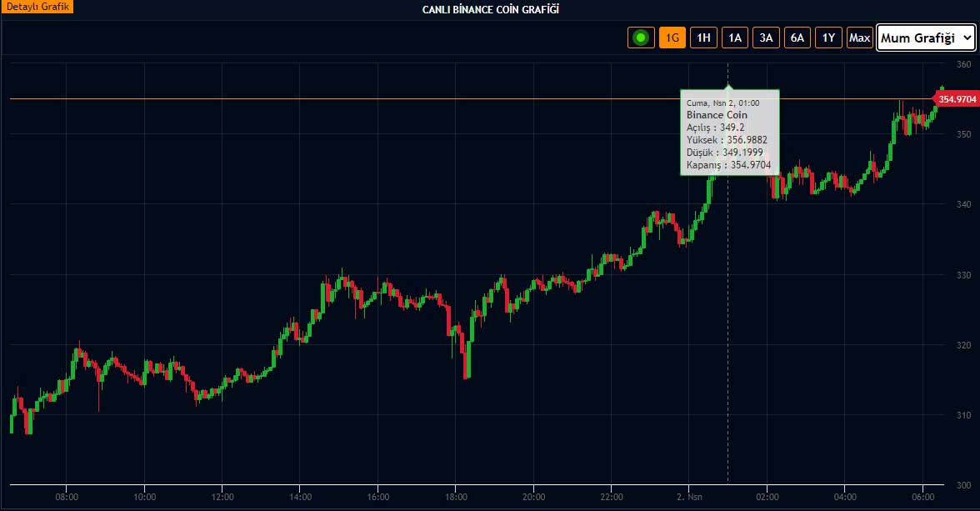Screen dimensions: 980x511
Task: Click the 04:00 time axis label
Action: point(845,497)
